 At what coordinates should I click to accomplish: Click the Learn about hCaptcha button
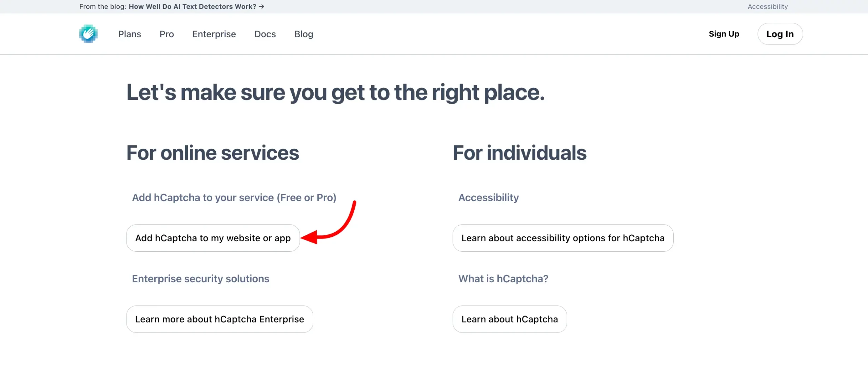pos(509,319)
